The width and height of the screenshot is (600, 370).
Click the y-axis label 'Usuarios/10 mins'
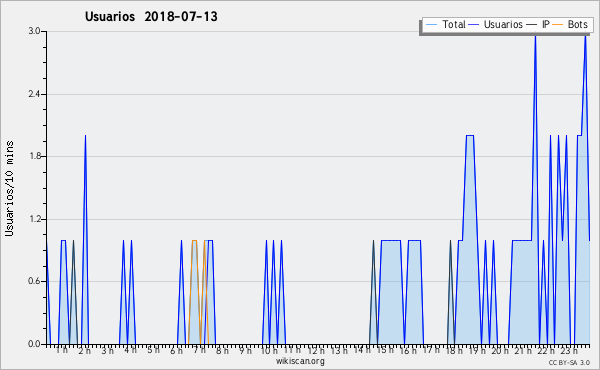click(x=9, y=188)
